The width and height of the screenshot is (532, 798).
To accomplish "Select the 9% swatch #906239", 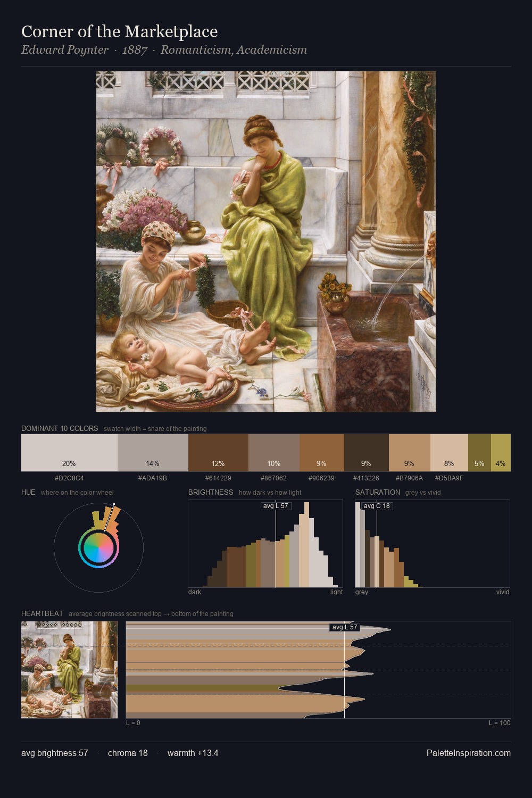I will [x=322, y=453].
